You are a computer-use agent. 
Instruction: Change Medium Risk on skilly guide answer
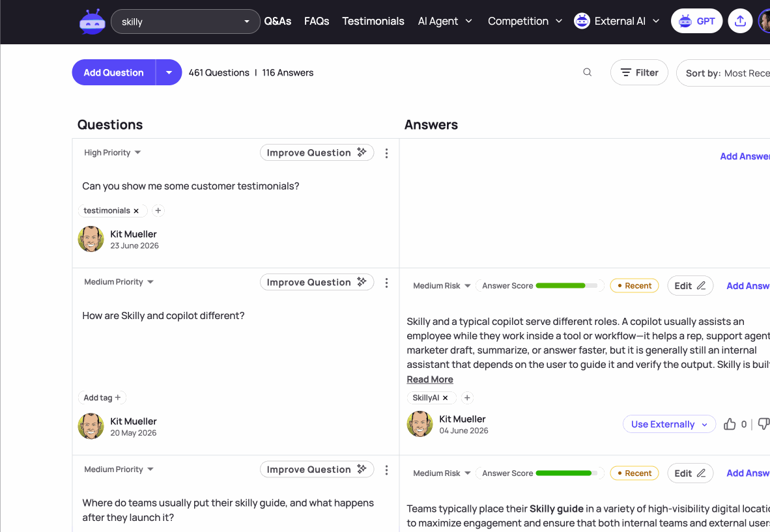(442, 473)
